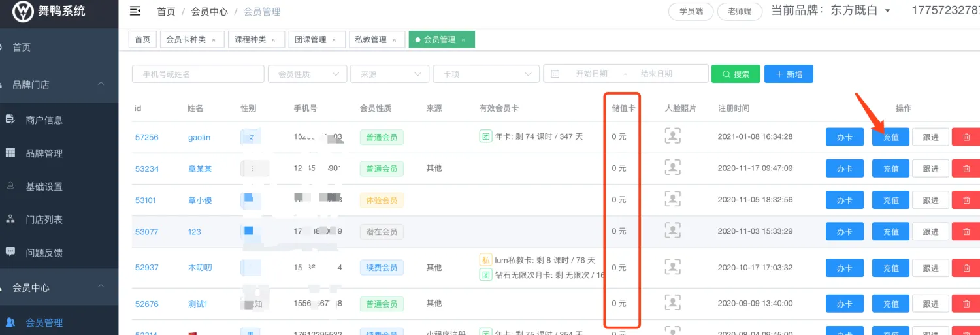The height and width of the screenshot is (335, 980).
Task: Collapse the sidebar with the hamburger icon
Action: point(135,11)
